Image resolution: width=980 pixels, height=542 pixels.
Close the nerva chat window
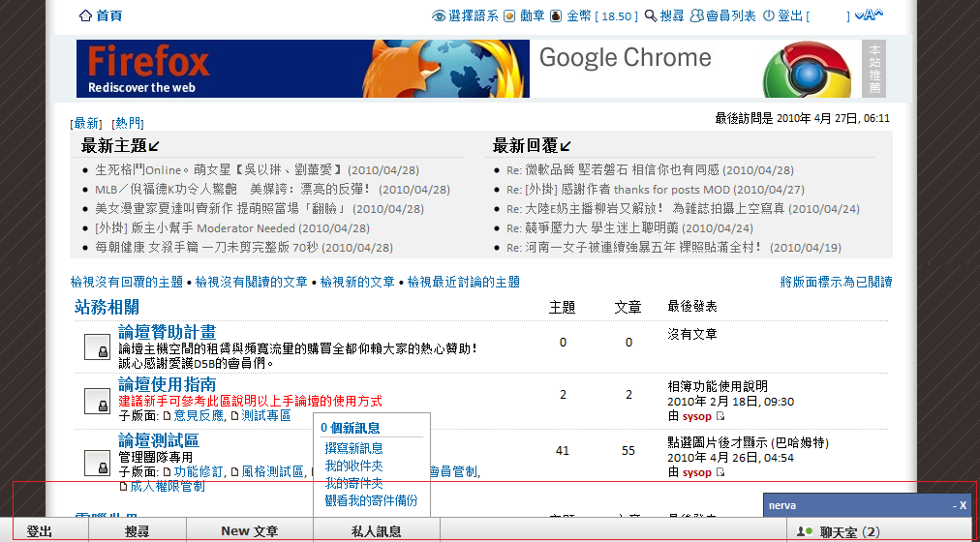[964, 506]
